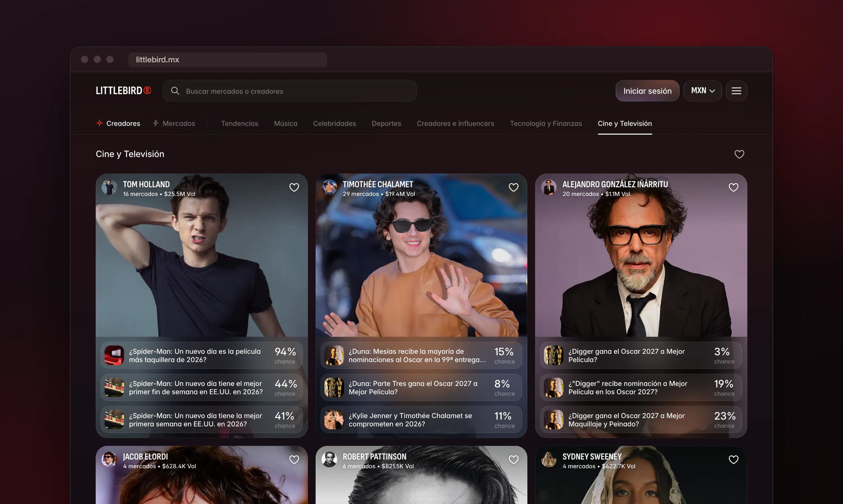Open the MXN currency dropdown
The width and height of the screenshot is (843, 504).
[703, 91]
